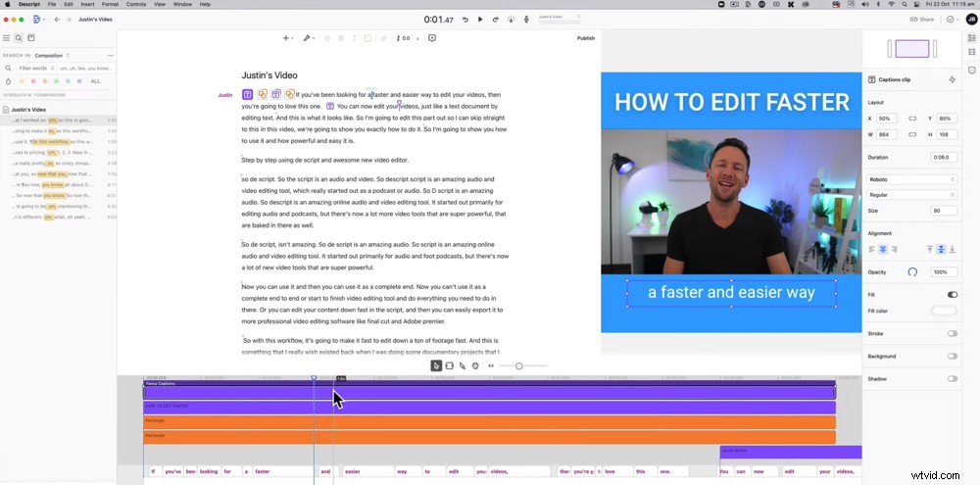Viewport: 980px width, 485px height.
Task: Open the search result at 9:03
Action: 60,217
